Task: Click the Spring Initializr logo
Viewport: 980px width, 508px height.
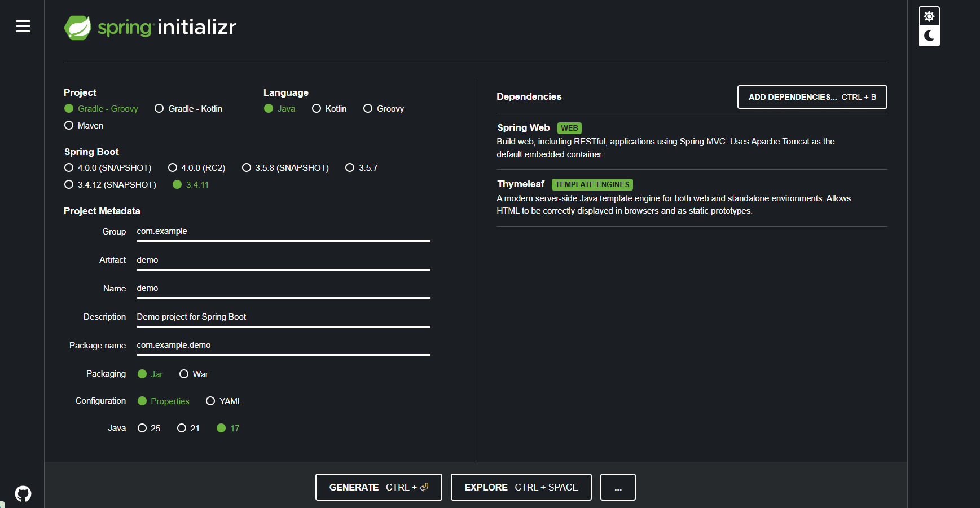Action: pyautogui.click(x=150, y=27)
